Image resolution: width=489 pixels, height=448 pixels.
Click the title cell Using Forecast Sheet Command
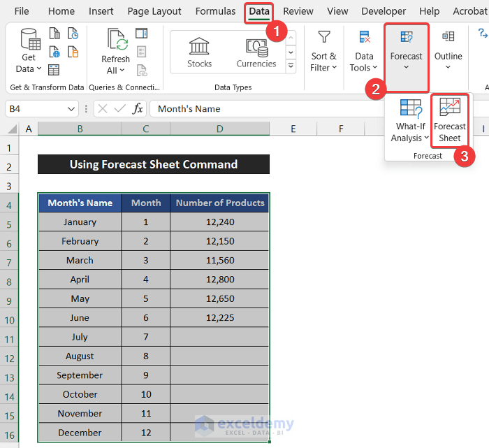[154, 164]
